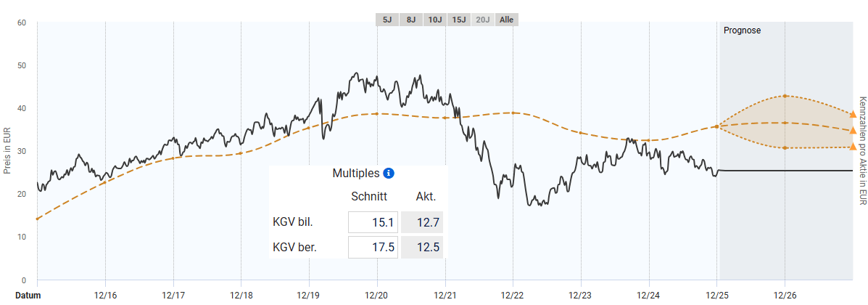Click the KGV bil. Akt. value 12.7
This screenshot has height=305, width=868.
(x=421, y=223)
